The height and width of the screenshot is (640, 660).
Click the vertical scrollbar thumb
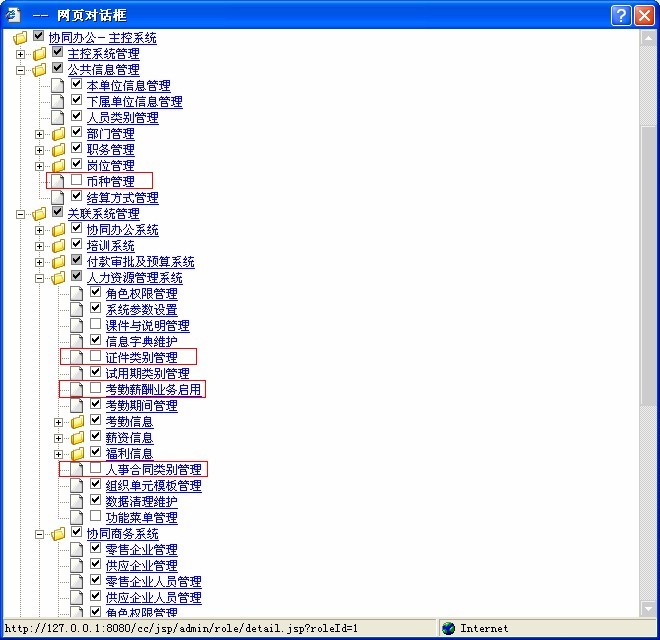coord(648,265)
